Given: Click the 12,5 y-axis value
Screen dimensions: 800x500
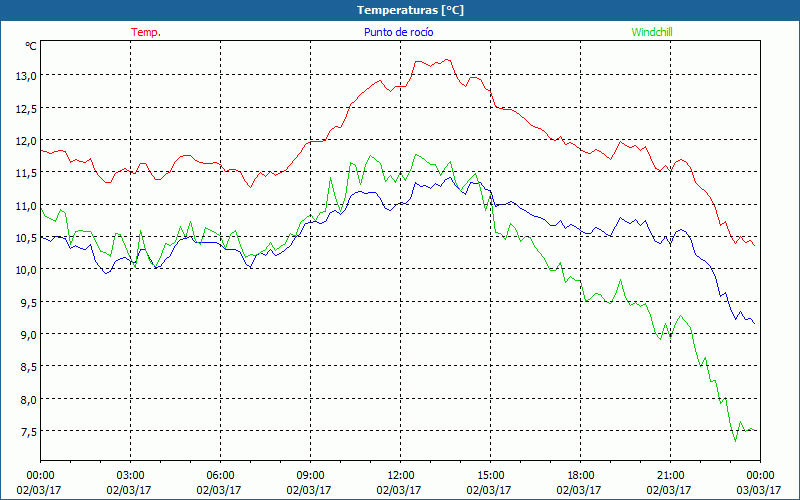Looking at the screenshot, I should click(x=26, y=108).
